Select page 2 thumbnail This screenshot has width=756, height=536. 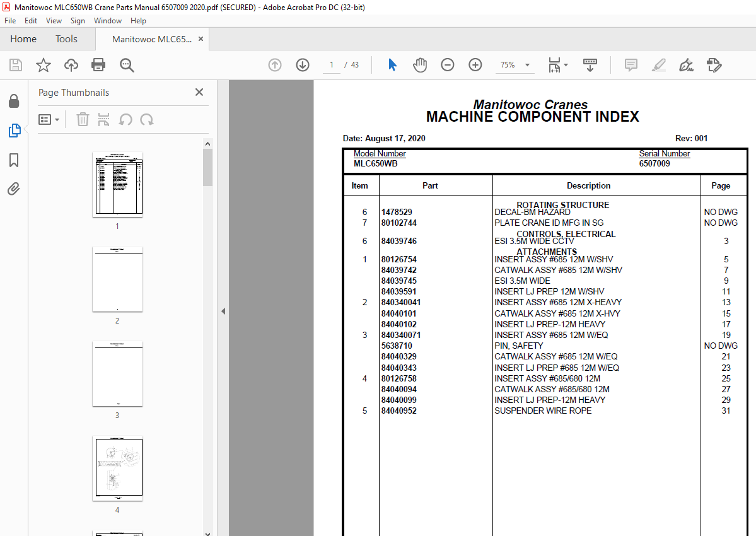(x=118, y=279)
